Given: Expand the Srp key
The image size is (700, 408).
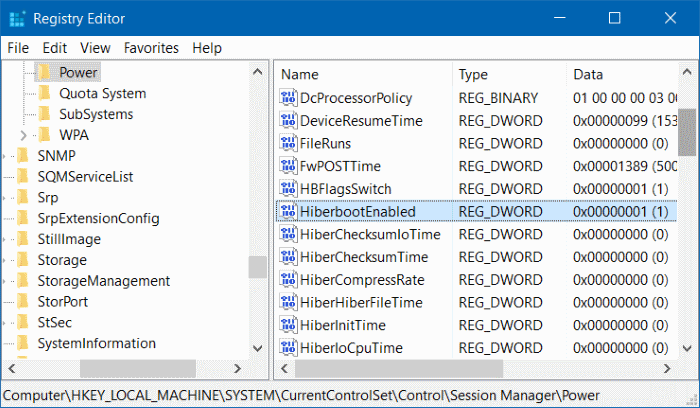Looking at the screenshot, I should point(4,197).
